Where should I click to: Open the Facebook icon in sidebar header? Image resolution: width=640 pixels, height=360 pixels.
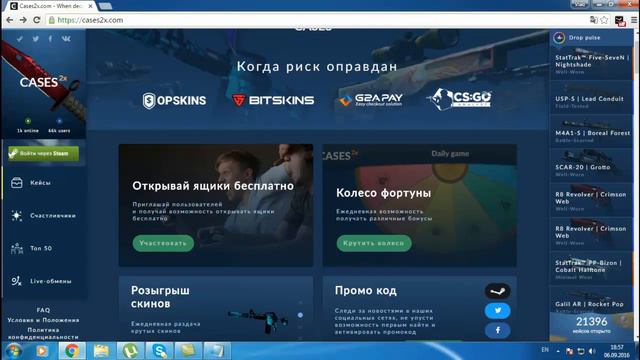tap(50, 39)
